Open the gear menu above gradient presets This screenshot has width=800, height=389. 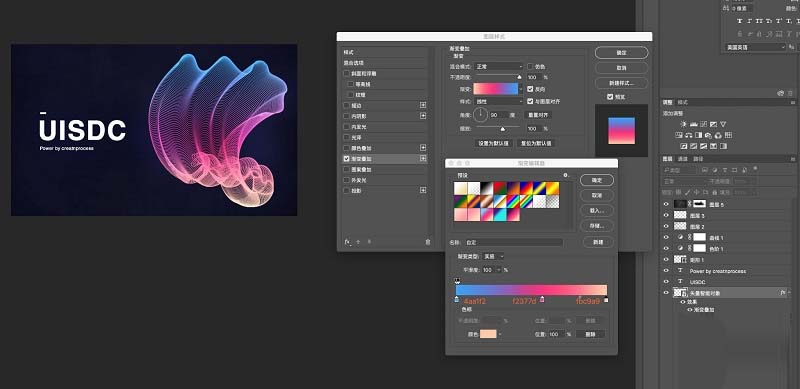click(565, 175)
